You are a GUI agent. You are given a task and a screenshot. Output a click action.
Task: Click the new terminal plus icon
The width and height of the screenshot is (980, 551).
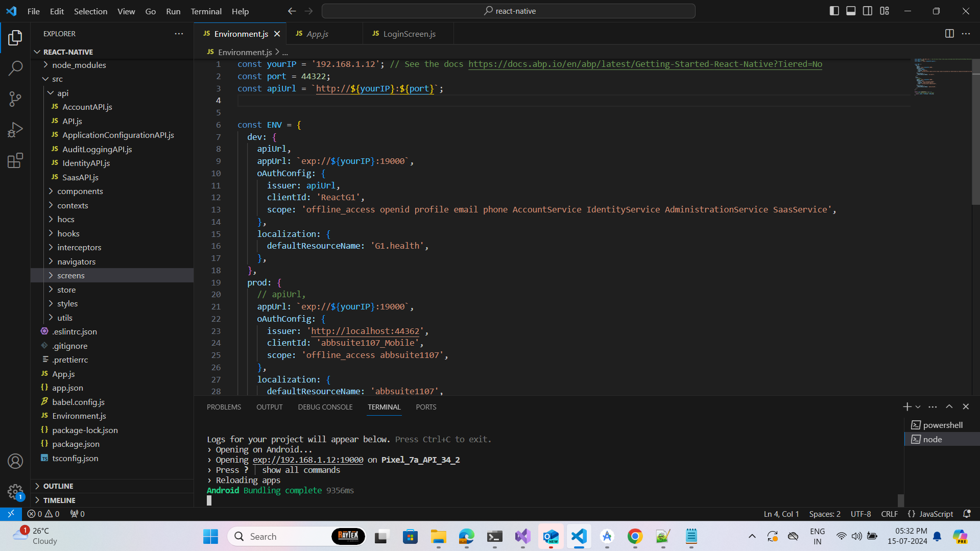907,407
